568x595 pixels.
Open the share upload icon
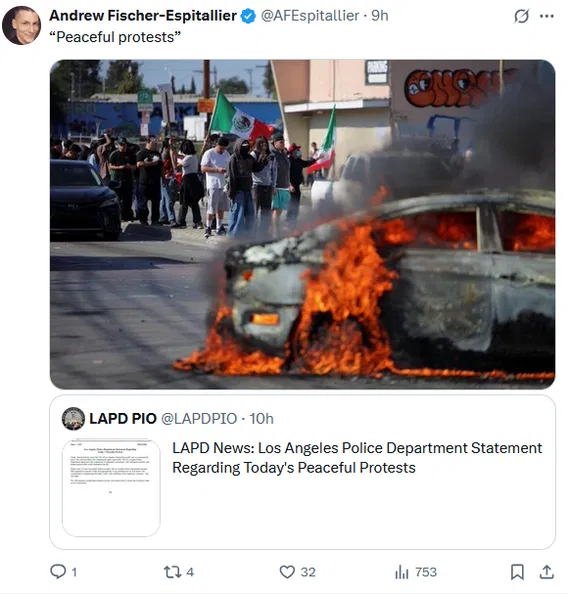tap(546, 572)
